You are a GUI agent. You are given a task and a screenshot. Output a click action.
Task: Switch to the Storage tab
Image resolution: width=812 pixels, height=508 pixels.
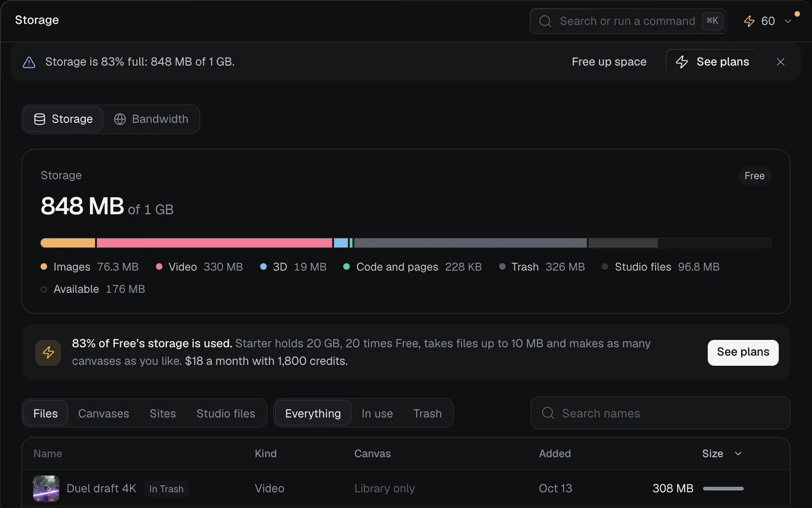coord(63,119)
